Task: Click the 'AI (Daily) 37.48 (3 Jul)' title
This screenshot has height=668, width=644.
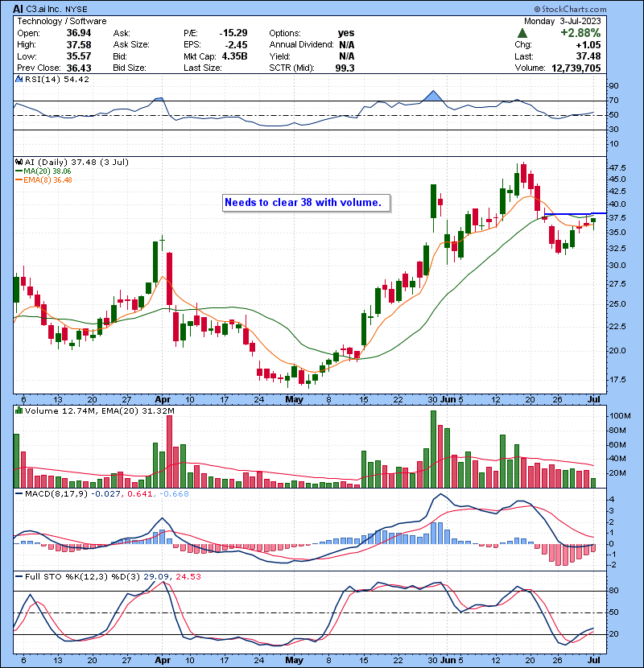Action: [76, 162]
